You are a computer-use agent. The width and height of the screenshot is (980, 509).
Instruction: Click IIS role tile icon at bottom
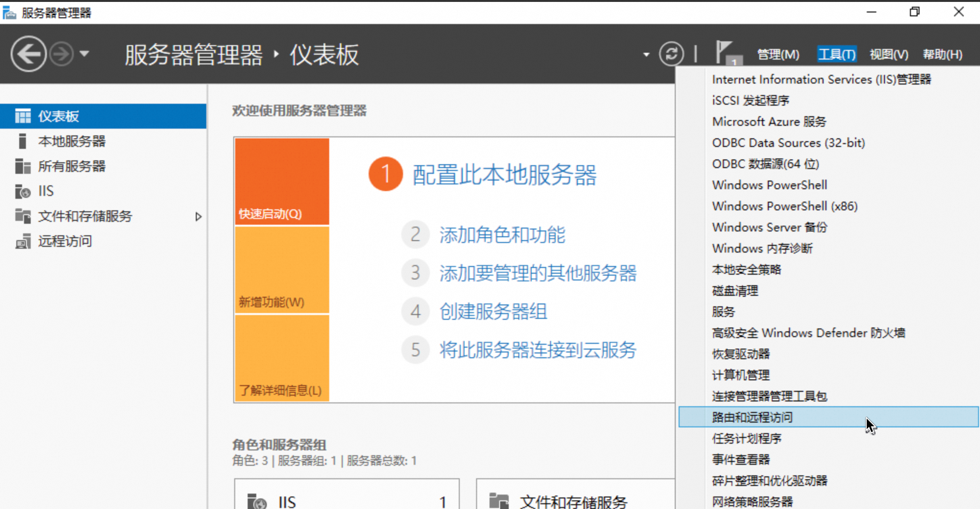click(x=257, y=501)
